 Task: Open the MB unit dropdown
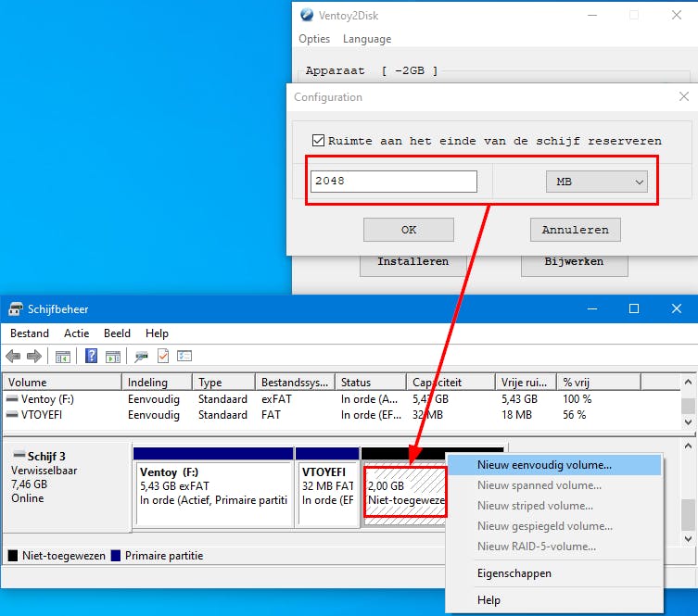[x=597, y=182]
